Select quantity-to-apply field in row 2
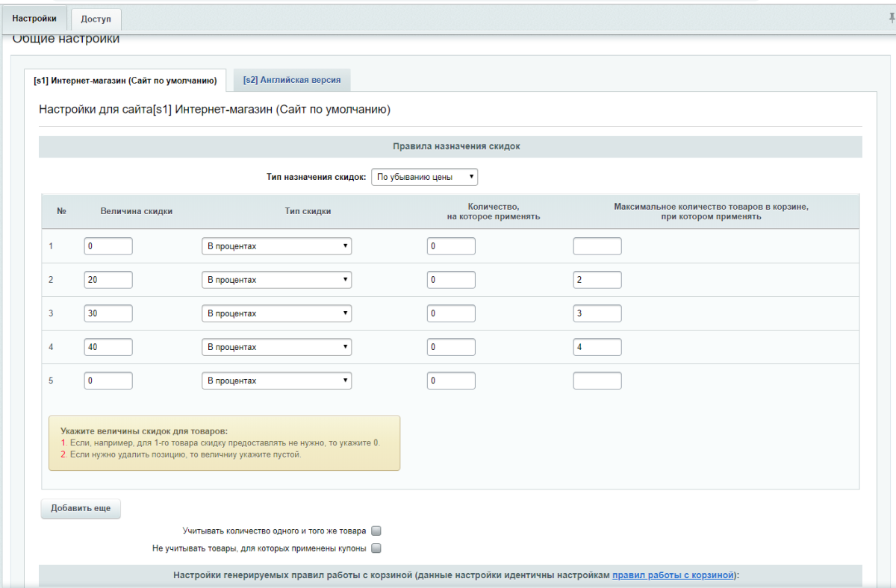This screenshot has height=588, width=896. [x=451, y=280]
